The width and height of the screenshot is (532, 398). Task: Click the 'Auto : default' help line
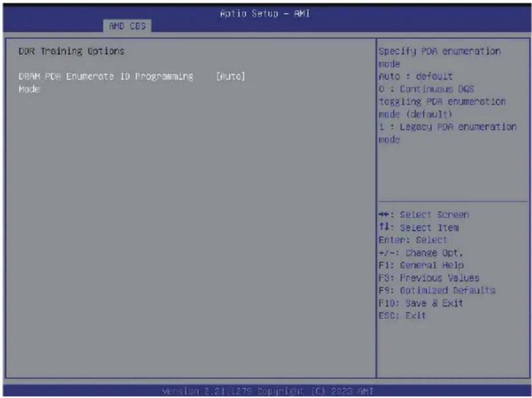pyautogui.click(x=415, y=77)
